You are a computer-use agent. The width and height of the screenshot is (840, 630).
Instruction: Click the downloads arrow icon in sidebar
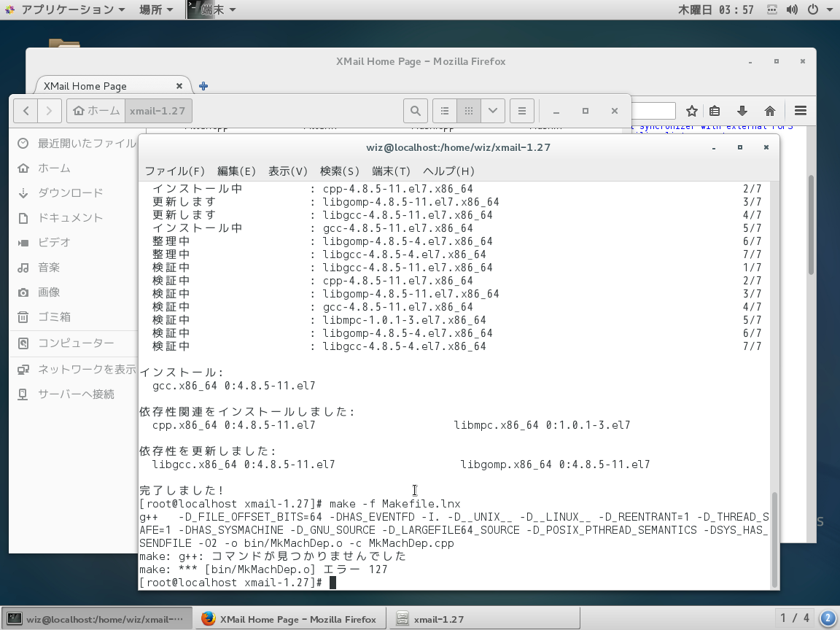[23, 192]
